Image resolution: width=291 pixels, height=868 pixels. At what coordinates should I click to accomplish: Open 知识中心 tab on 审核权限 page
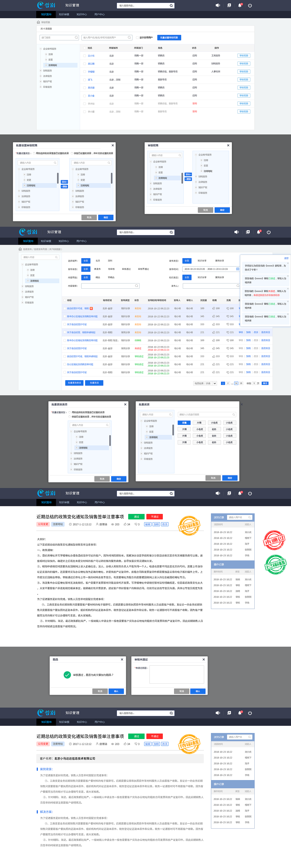click(x=82, y=15)
